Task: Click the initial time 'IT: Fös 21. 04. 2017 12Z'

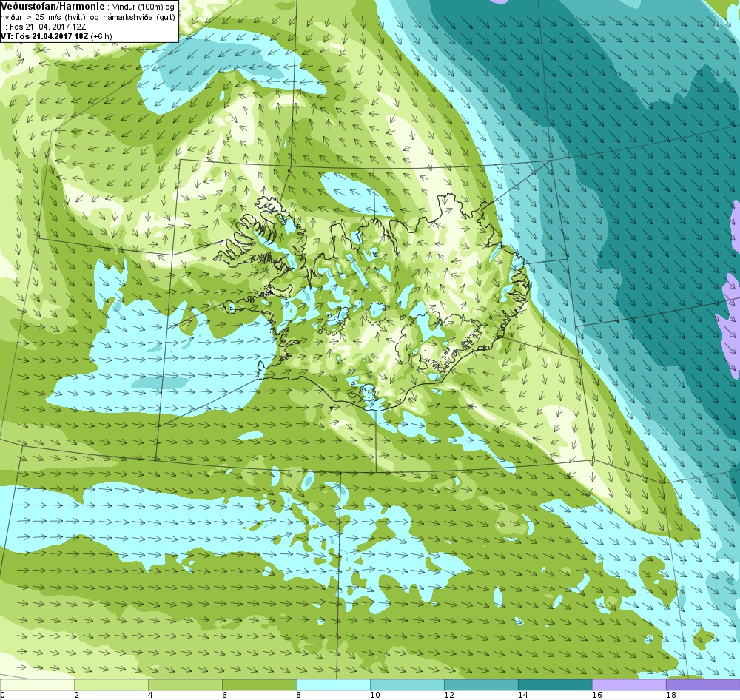Action: pyautogui.click(x=42, y=27)
